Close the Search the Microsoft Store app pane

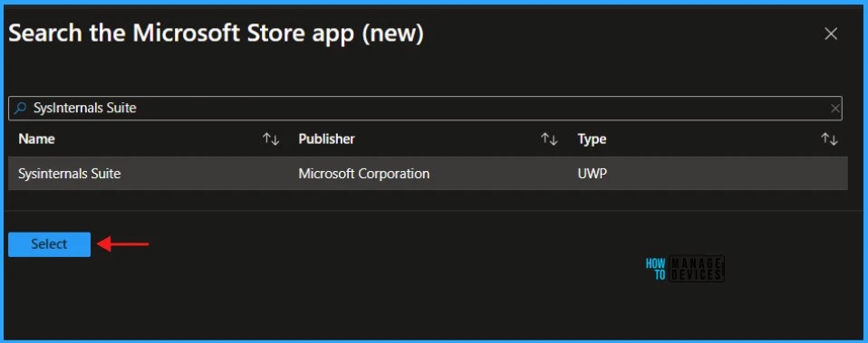pyautogui.click(x=830, y=34)
